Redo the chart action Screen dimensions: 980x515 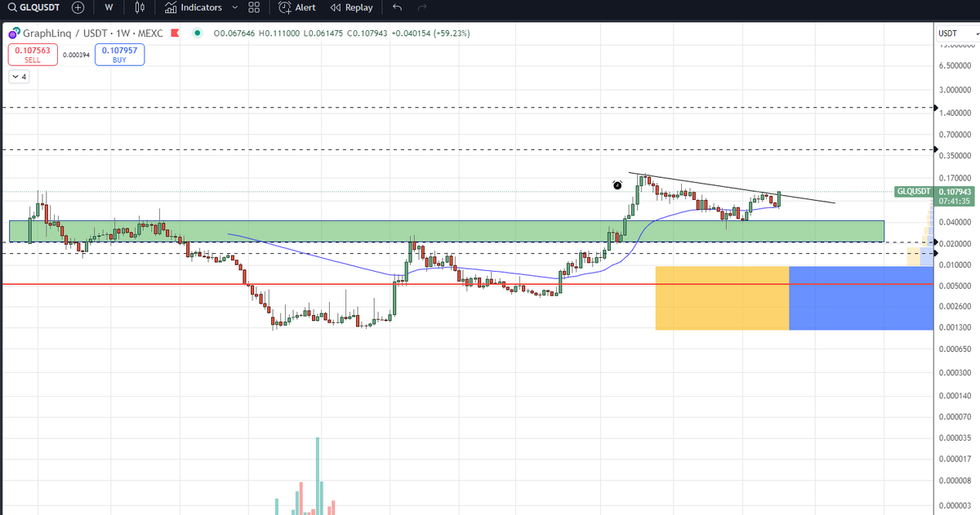(421, 7)
